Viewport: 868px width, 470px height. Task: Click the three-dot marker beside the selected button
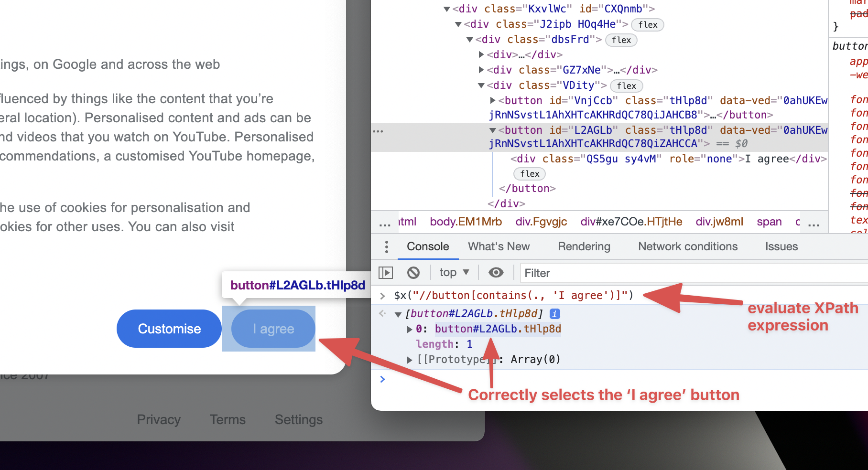(x=378, y=131)
